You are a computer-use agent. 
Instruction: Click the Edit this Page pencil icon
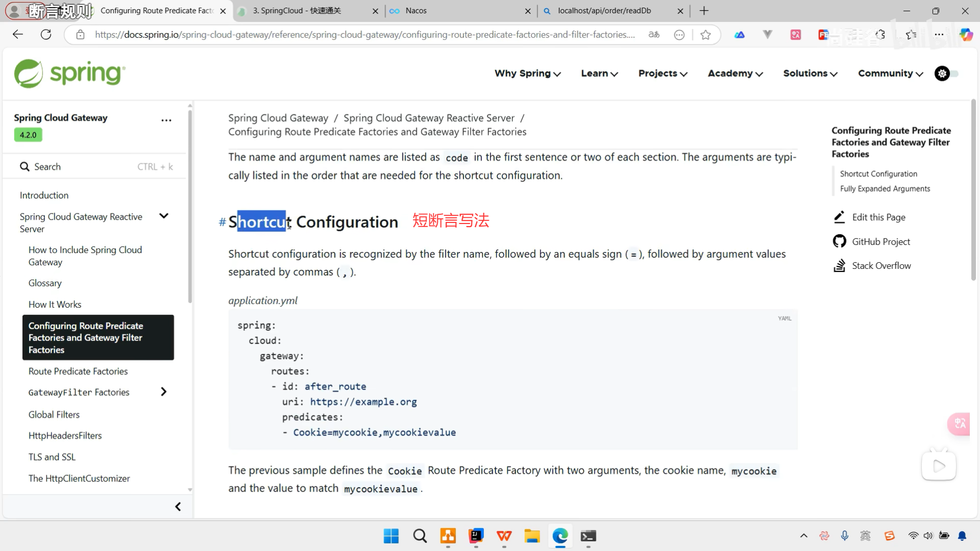point(839,217)
